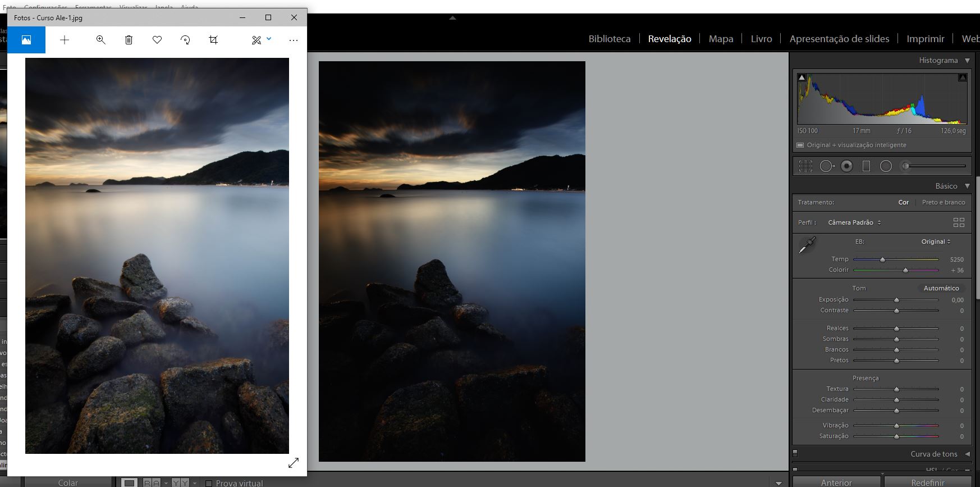Switch to the Livro module
The image size is (980, 487).
761,39
